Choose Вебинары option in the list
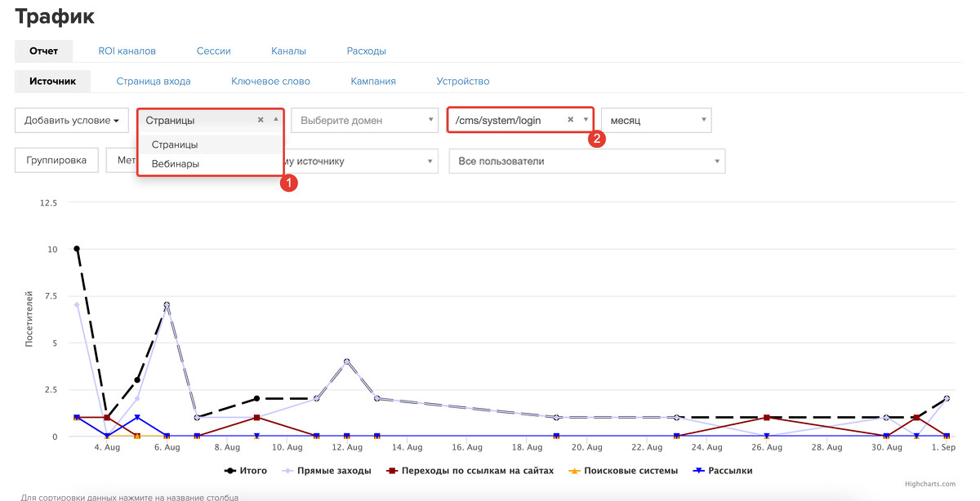 211,164
